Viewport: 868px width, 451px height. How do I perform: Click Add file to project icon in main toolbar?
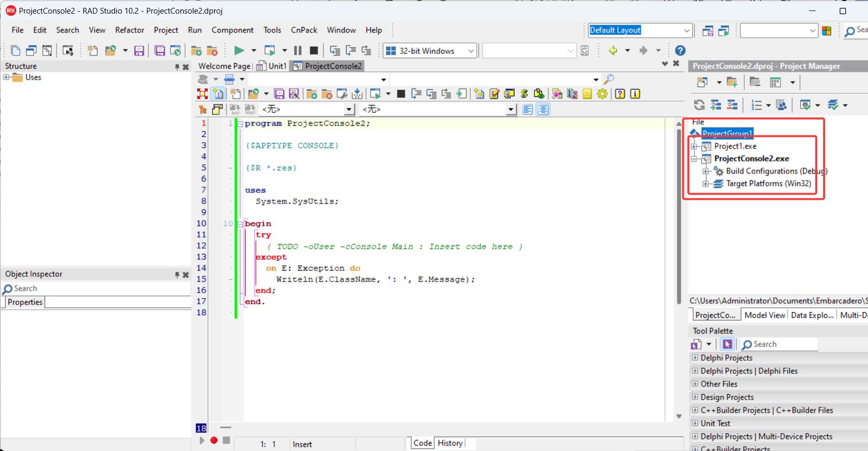[197, 51]
